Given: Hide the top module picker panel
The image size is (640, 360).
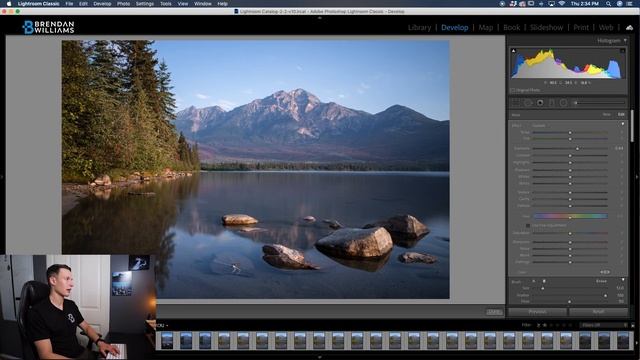Looking at the screenshot, I should click(x=320, y=18).
